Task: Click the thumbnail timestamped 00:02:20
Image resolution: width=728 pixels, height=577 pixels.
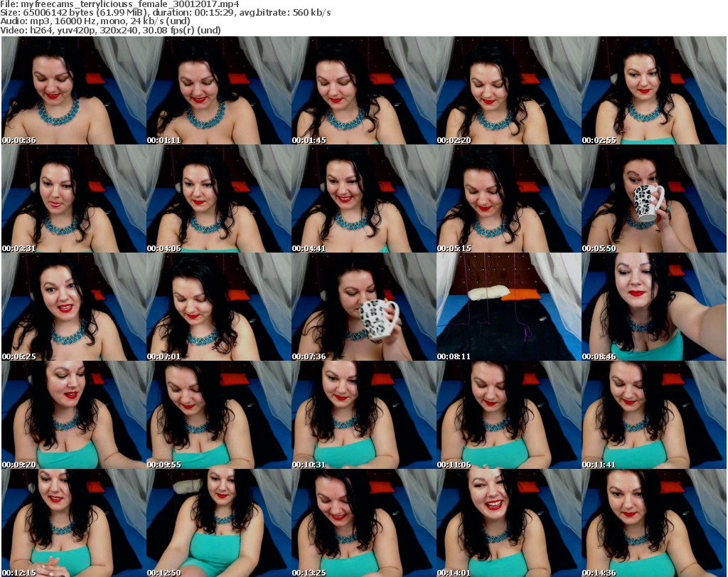Action: tap(509, 90)
